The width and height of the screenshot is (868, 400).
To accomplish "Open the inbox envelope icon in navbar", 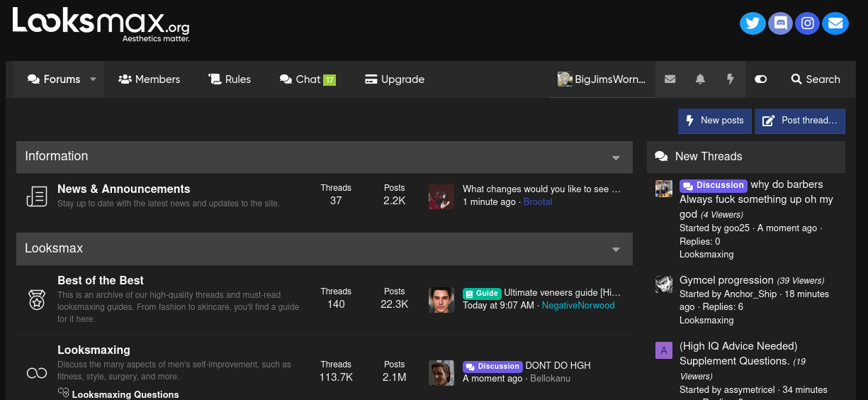I will click(x=670, y=79).
